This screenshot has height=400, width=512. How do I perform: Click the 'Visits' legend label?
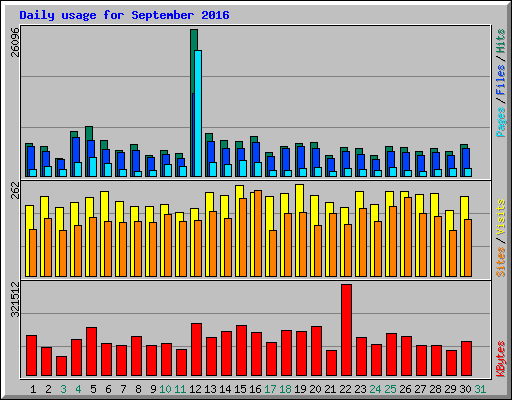[x=501, y=218]
